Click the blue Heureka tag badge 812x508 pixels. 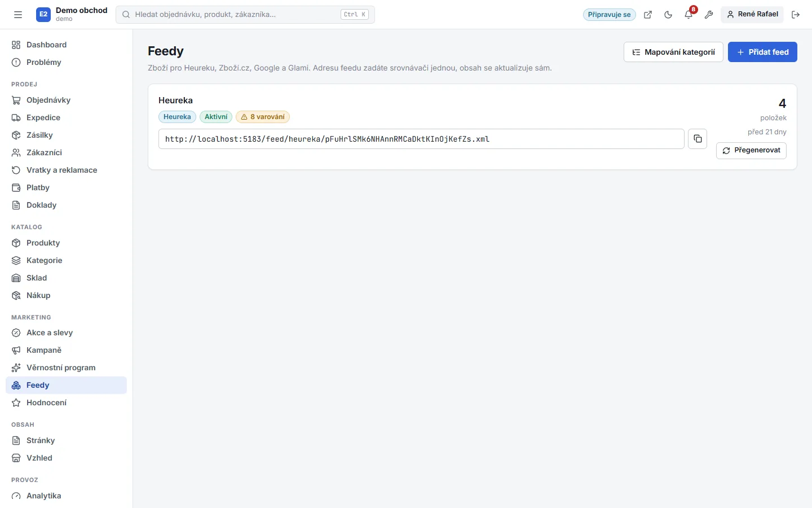[177, 117]
